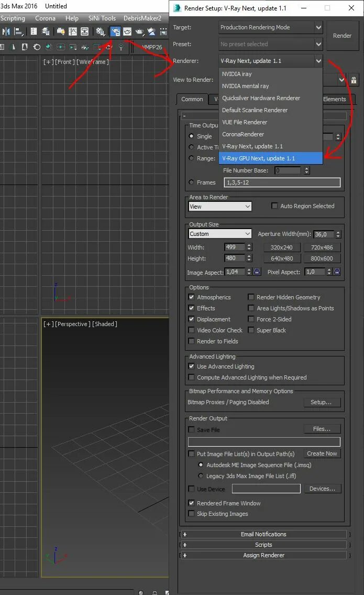
Task: Click Setup... for Bitmap Proxies
Action: pos(321,402)
